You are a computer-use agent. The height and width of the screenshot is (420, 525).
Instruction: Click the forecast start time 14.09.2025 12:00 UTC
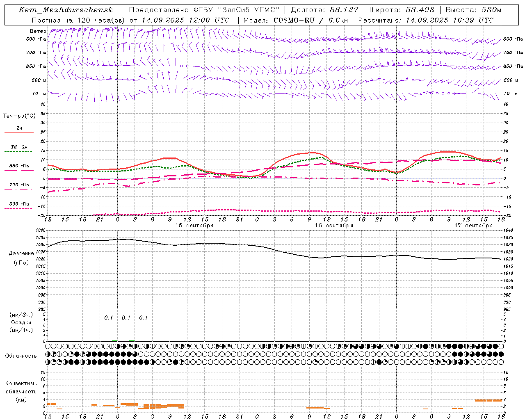pyautogui.click(x=185, y=20)
